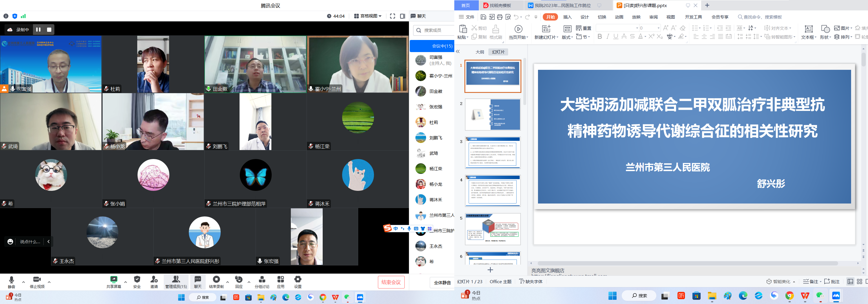Pick the font color swatch
868x304 pixels.
641,37
